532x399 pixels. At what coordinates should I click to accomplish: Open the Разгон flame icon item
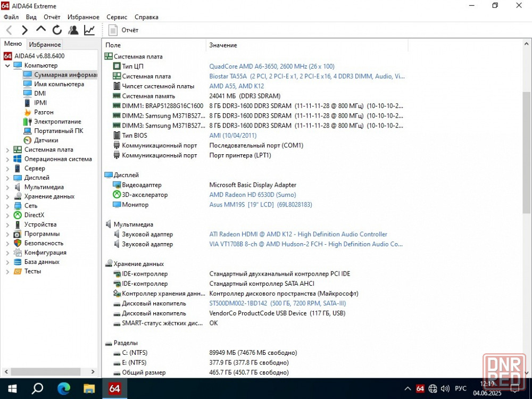[28, 112]
